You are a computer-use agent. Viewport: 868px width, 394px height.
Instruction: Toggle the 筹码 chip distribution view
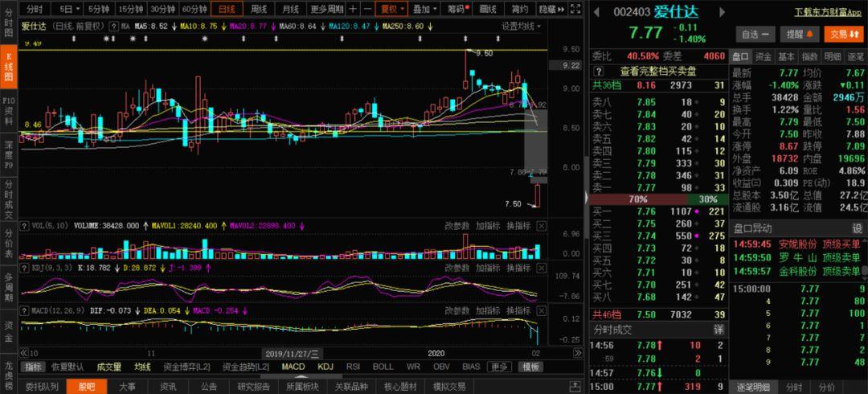click(458, 9)
